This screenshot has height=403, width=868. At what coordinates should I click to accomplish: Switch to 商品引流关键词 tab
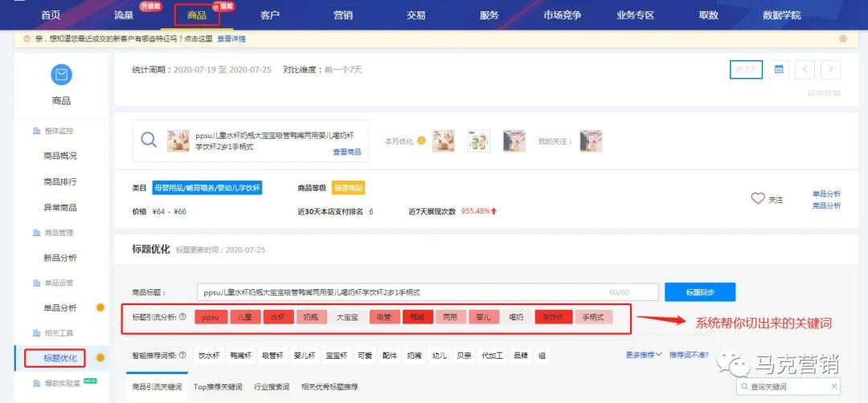point(157,387)
